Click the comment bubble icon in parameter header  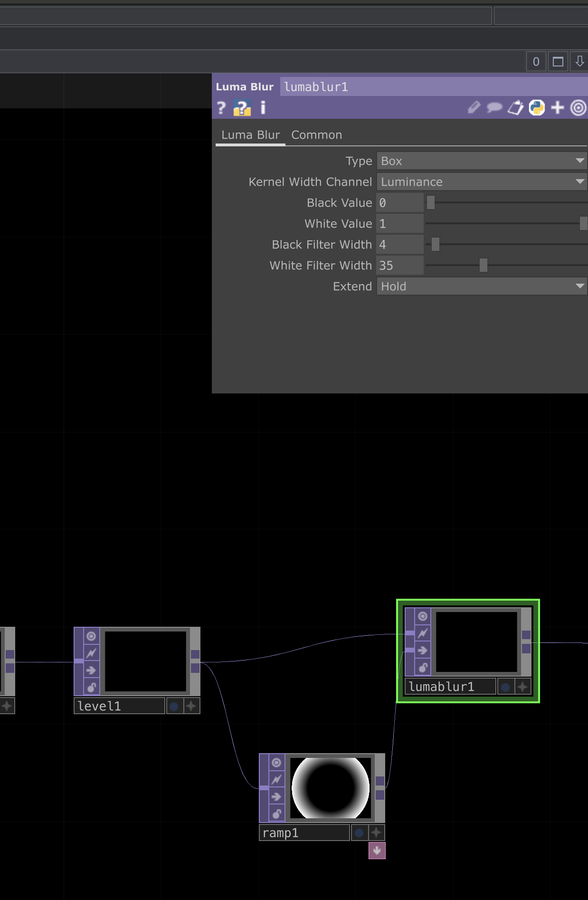[494, 108]
